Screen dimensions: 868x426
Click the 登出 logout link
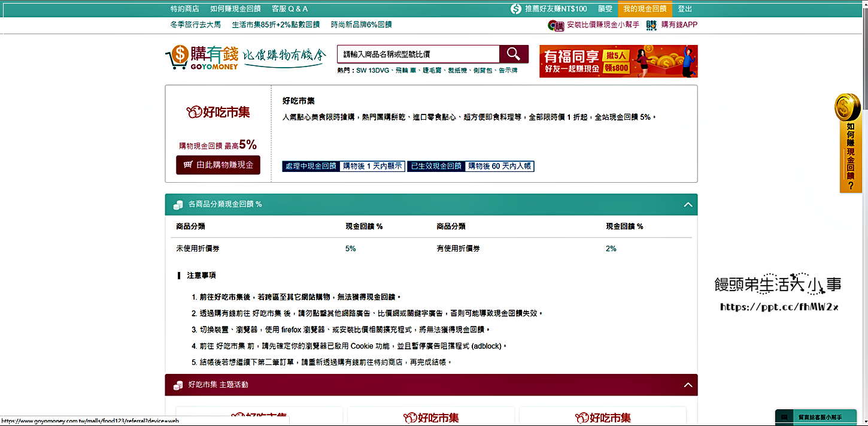pyautogui.click(x=685, y=9)
